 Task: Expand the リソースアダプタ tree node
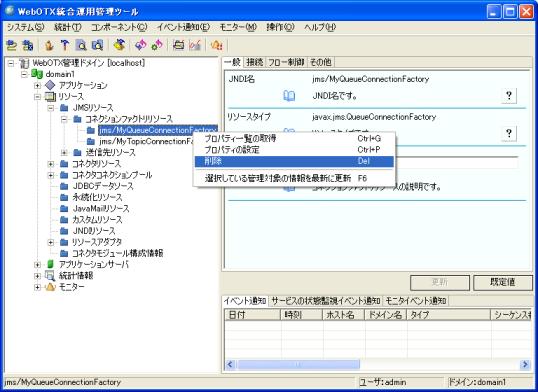click(51, 242)
